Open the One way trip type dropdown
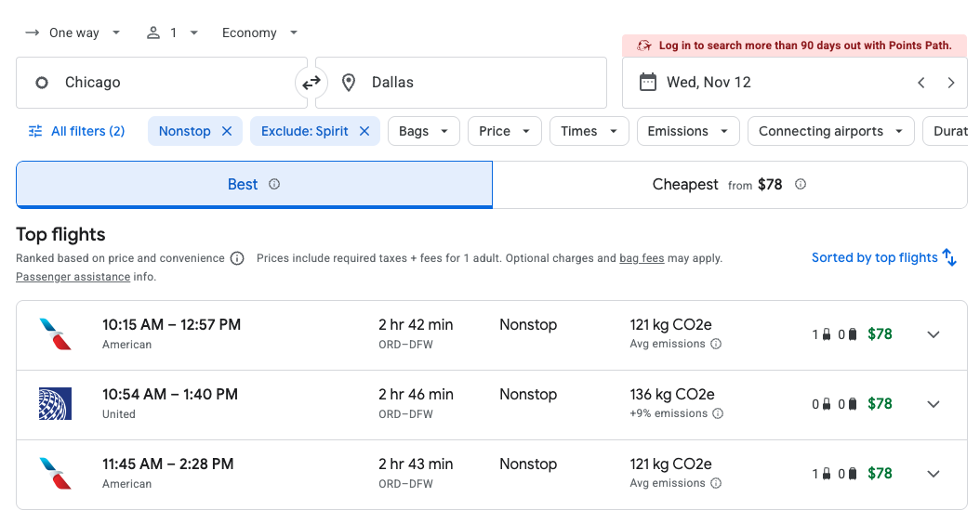The height and width of the screenshot is (523, 980). pyautogui.click(x=73, y=33)
